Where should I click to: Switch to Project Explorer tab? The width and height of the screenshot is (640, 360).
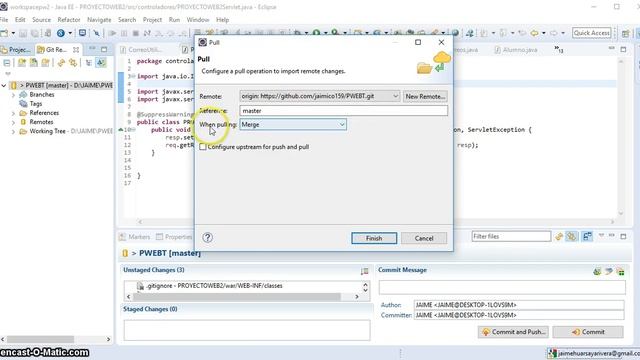[x=16, y=50]
